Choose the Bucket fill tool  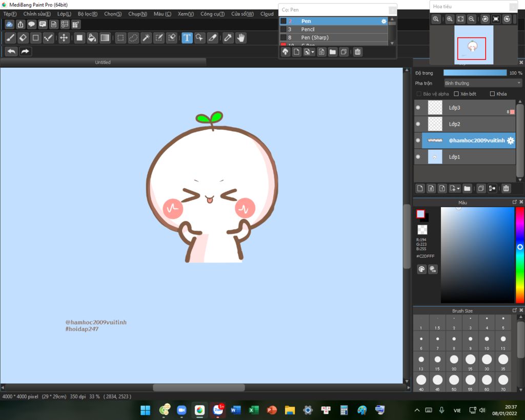click(92, 38)
